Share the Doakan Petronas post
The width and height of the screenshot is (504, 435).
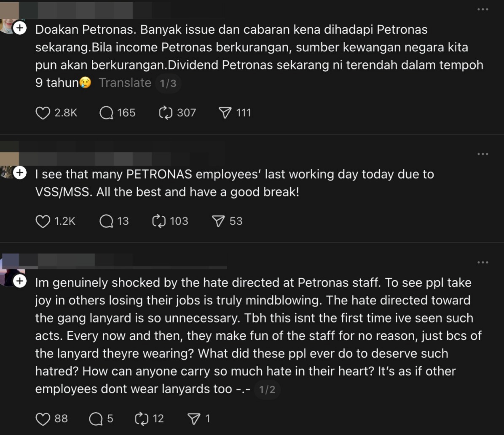[x=225, y=113]
